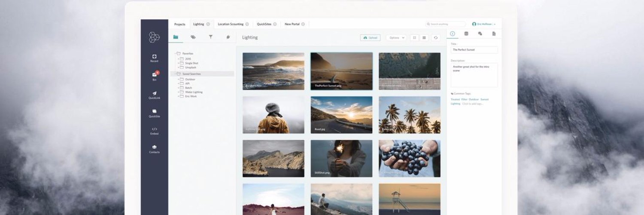Click the circle icon on New Portal tab
Viewport: 644px width, 215px height.
point(303,24)
